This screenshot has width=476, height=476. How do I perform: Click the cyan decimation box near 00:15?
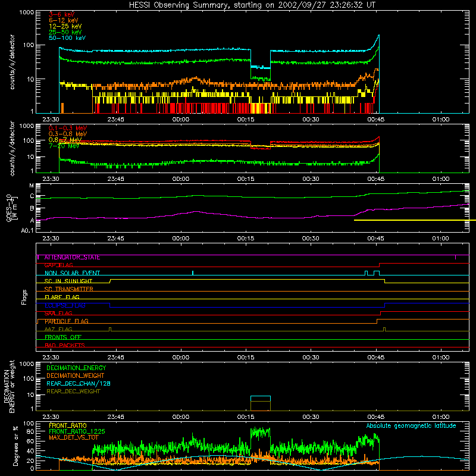pyautogui.click(x=261, y=399)
